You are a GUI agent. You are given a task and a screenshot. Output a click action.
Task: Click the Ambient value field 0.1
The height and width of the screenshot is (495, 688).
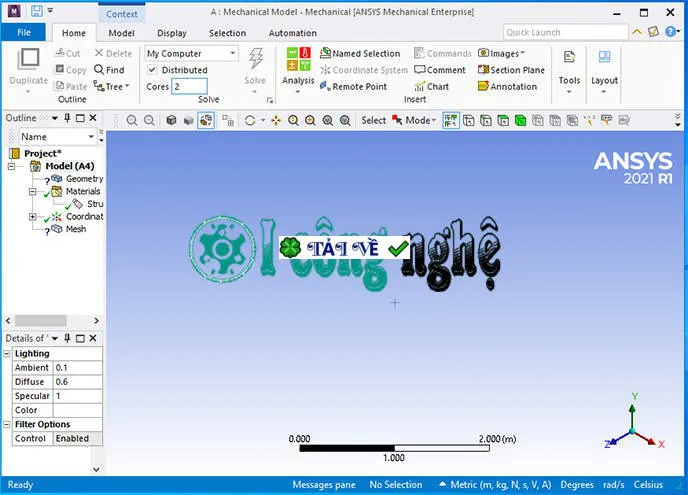coord(78,368)
